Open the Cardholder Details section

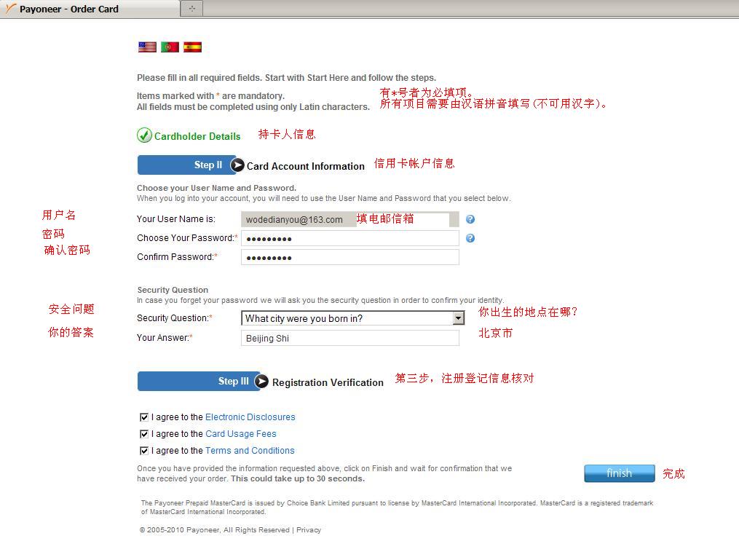(197, 136)
